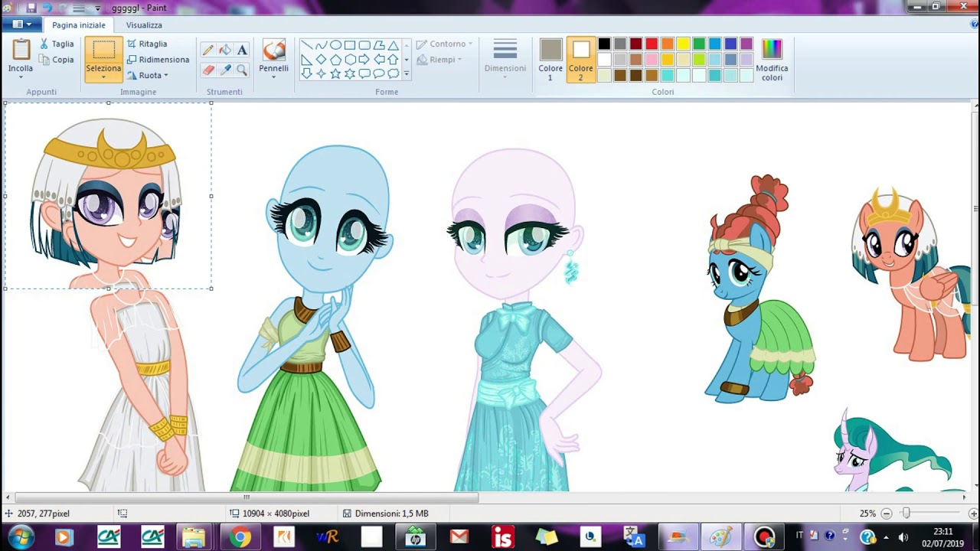Screen dimensions: 980x551
Task: Expand the Pennelli brushes dropdown arrow
Action: click(273, 78)
